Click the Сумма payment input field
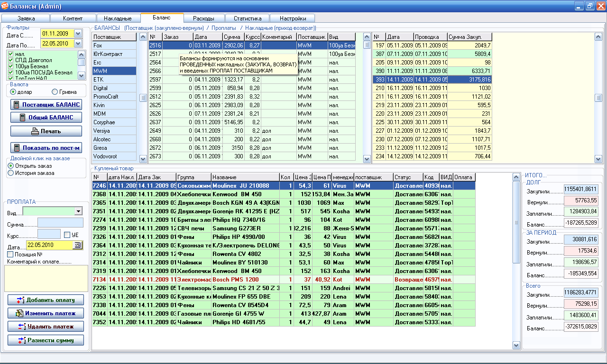607x364 pixels. click(x=60, y=223)
